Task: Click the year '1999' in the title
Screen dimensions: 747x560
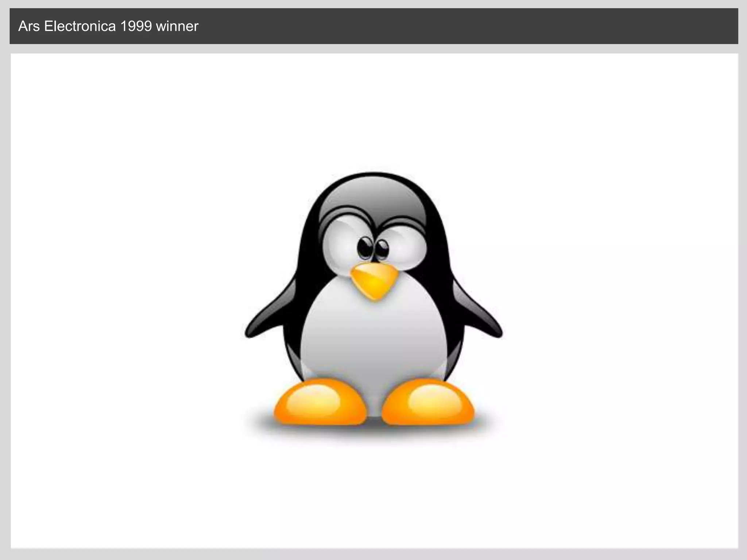Action: [x=136, y=26]
